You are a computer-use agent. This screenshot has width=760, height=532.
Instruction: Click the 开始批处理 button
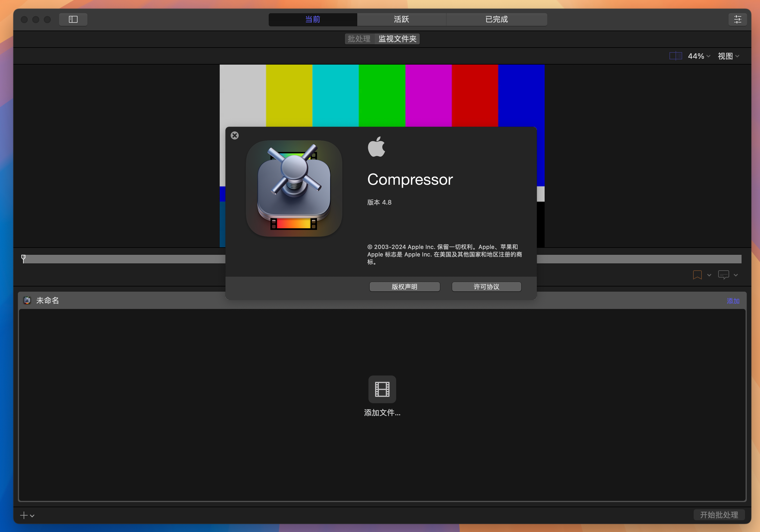(719, 515)
